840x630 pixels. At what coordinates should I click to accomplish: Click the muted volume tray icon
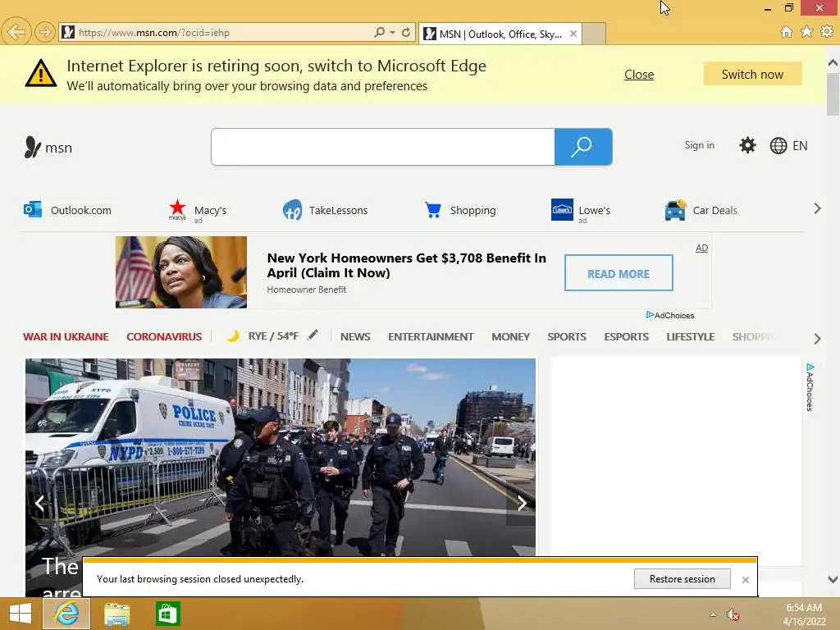733,614
